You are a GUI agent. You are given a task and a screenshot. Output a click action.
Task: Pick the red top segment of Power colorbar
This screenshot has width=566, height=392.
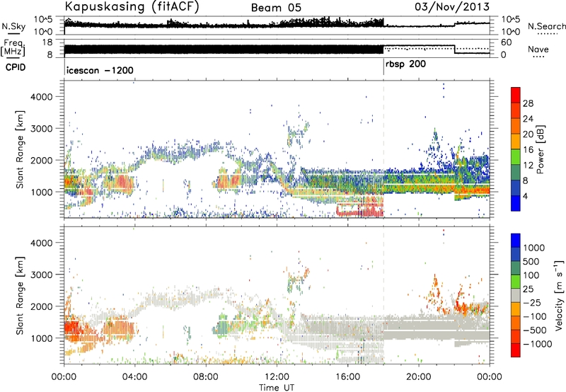516,95
